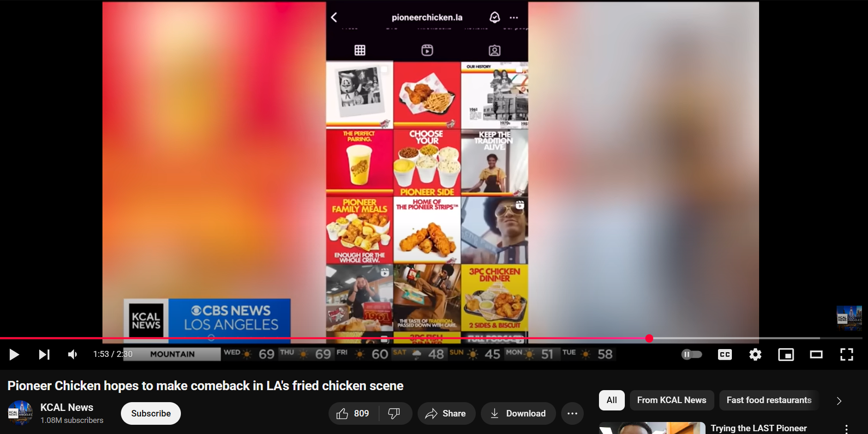868x434 pixels.
Task: Enter fullscreen mode
Action: pyautogui.click(x=847, y=355)
